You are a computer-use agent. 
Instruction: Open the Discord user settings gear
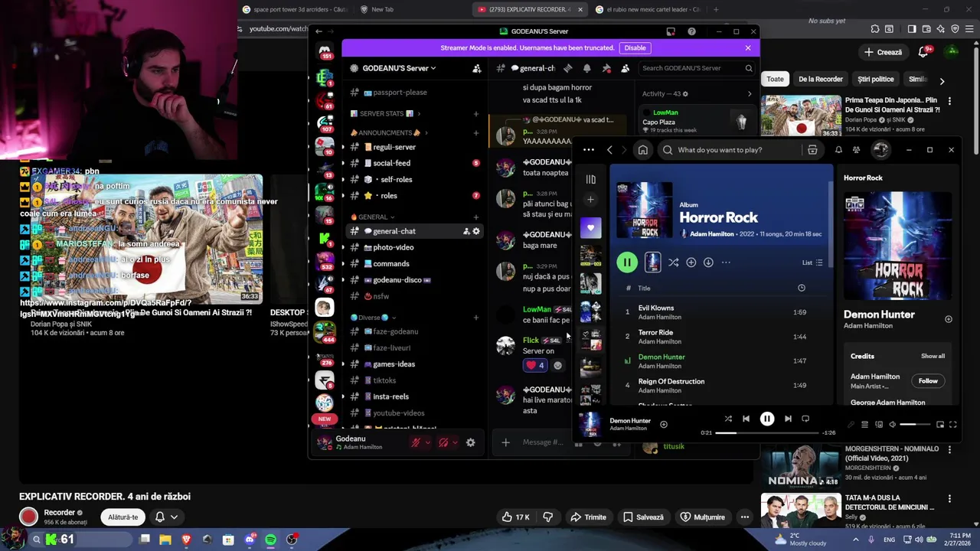point(470,442)
